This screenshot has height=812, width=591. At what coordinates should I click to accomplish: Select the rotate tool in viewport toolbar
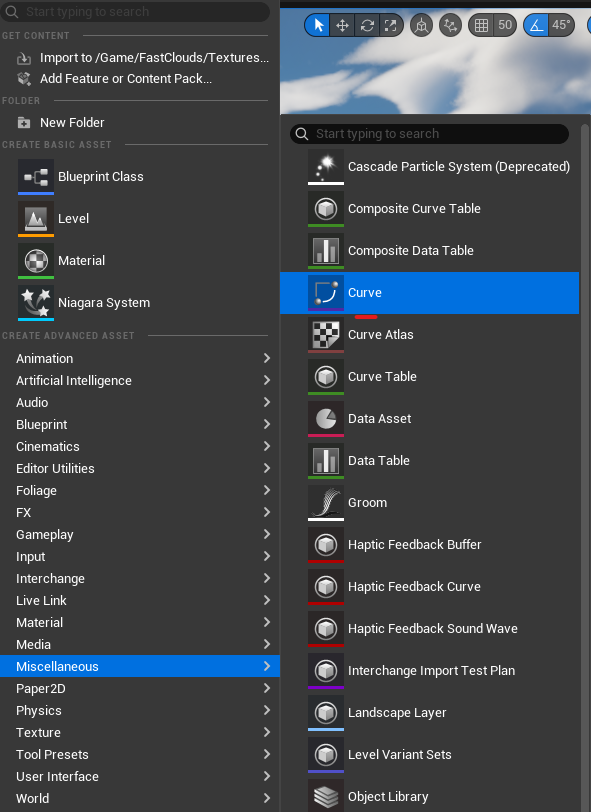tap(367, 25)
